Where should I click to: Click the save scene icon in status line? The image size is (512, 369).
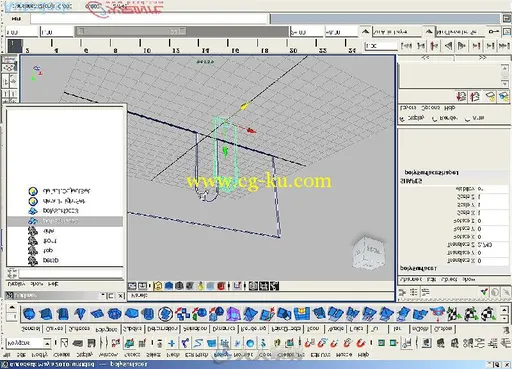click(x=91, y=343)
